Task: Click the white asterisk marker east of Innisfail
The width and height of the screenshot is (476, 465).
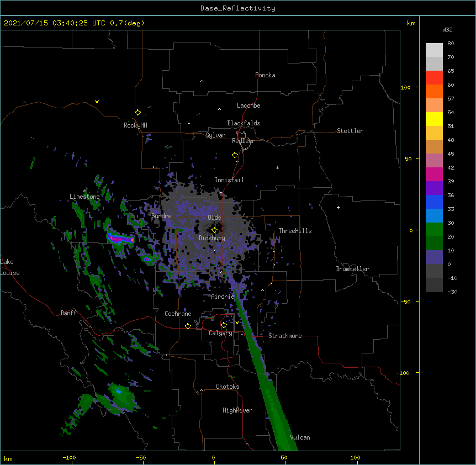Action: pos(277,167)
